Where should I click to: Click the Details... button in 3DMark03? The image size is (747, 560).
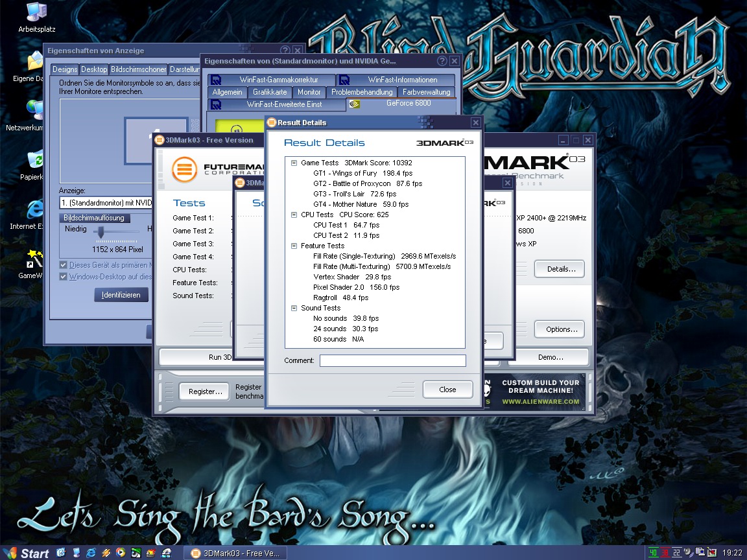point(560,269)
